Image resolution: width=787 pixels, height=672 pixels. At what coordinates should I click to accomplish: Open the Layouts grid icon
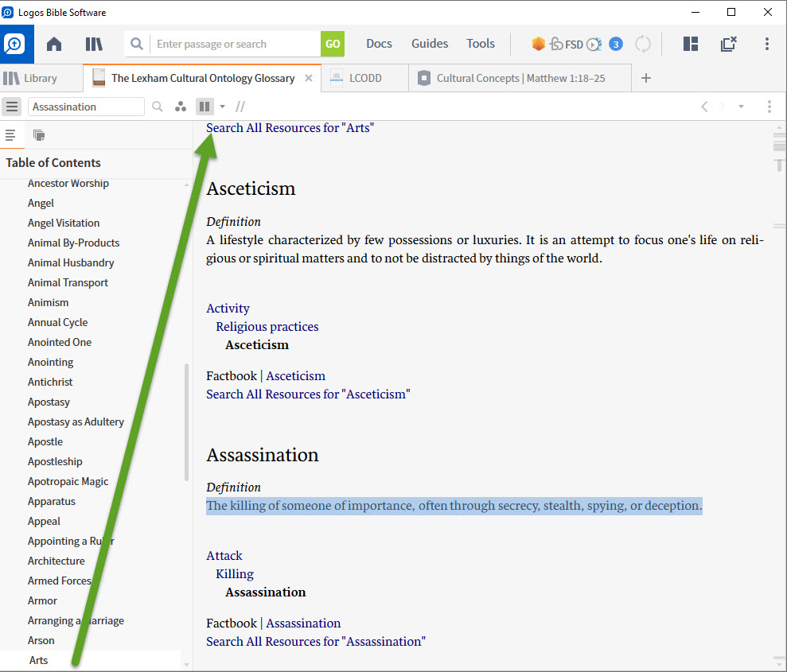tap(691, 44)
